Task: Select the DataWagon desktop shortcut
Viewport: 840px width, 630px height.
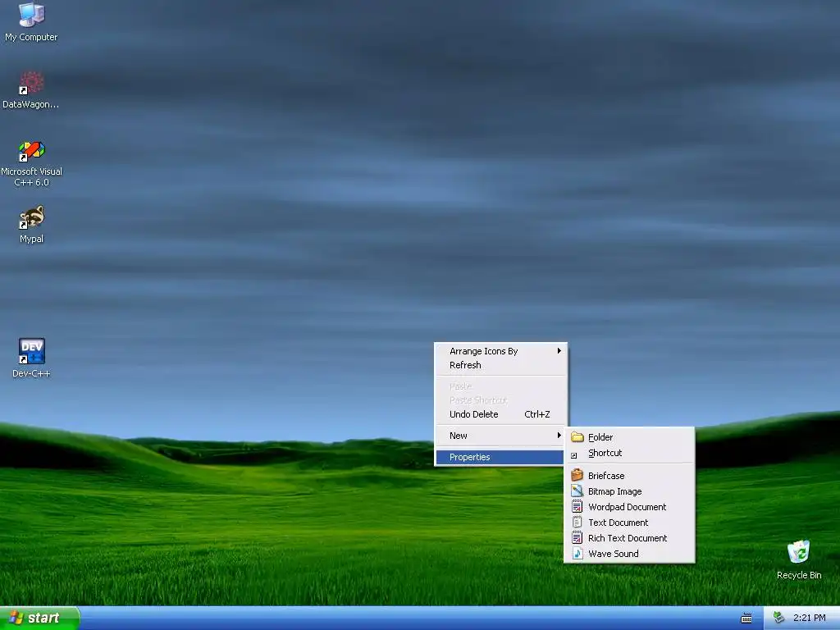Action: point(31,90)
